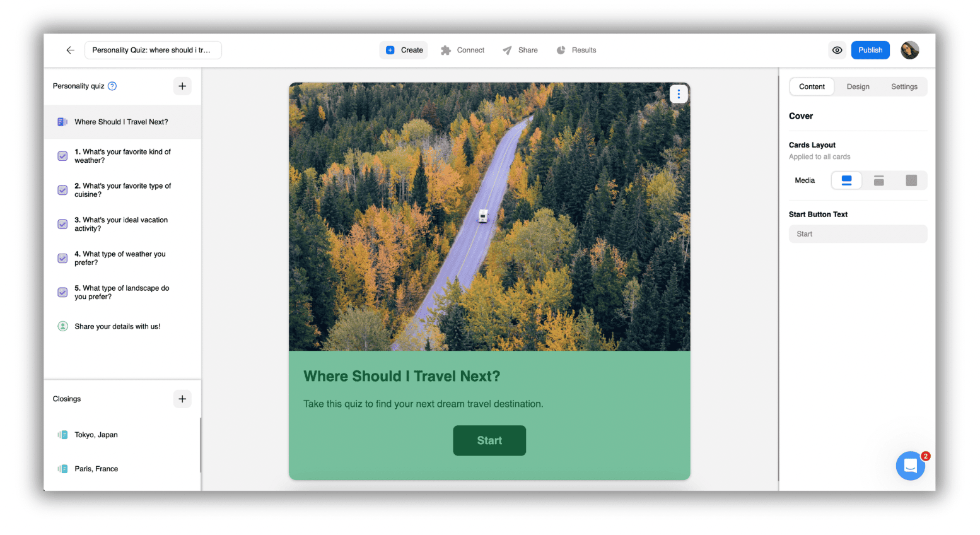Toggle the checkbox on question 1
This screenshot has width=980, height=535.
coord(62,156)
